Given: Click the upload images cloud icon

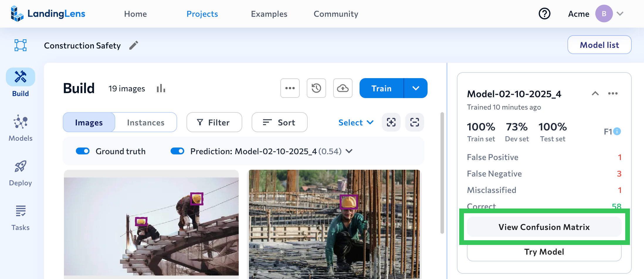Looking at the screenshot, I should click(x=343, y=88).
